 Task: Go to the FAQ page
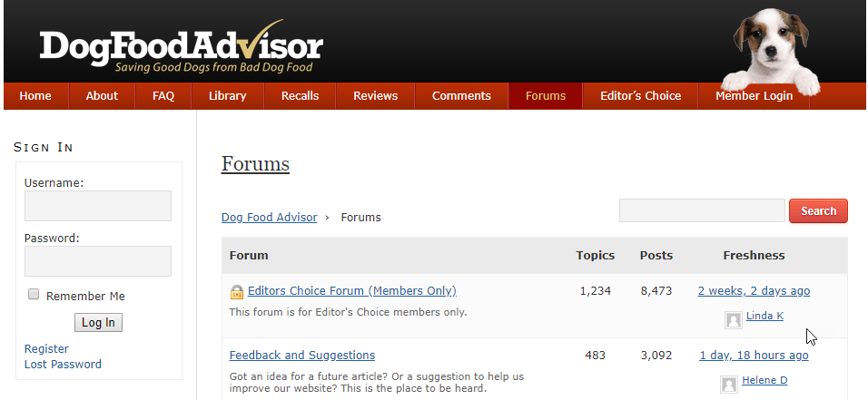pyautogui.click(x=163, y=96)
